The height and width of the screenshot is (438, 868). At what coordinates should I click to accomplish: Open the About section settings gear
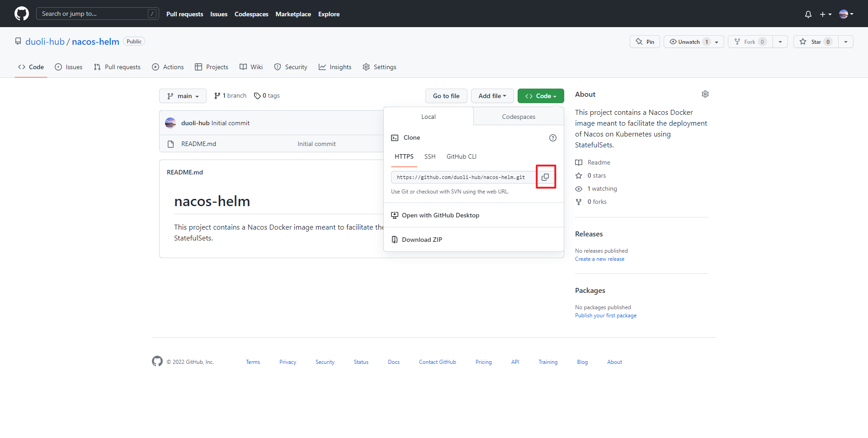point(705,94)
